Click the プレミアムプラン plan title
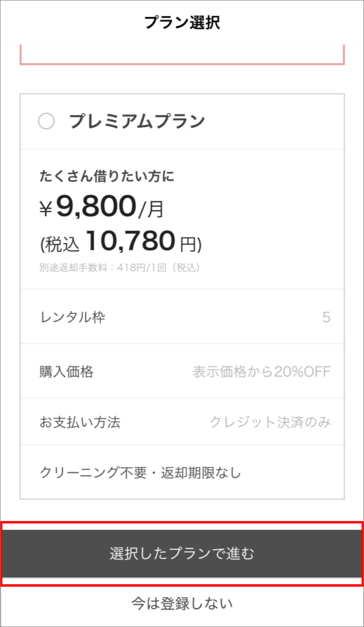Viewport: 364px width, 627px height. pos(137,121)
